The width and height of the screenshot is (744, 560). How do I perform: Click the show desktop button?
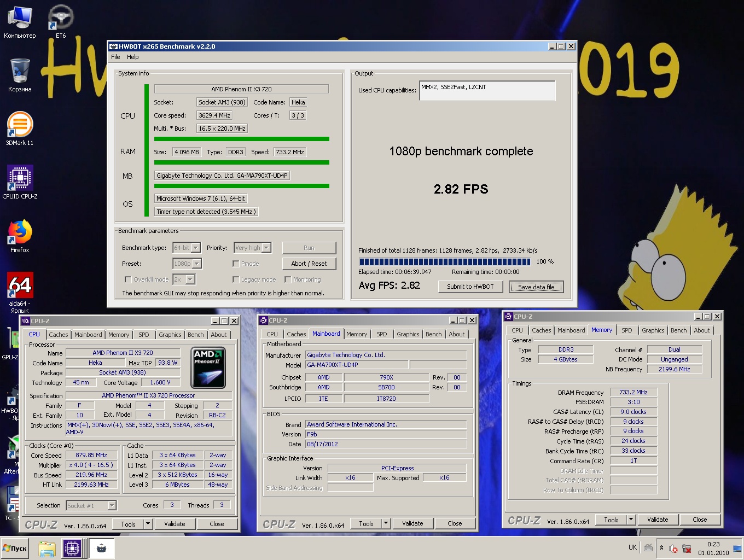(x=738, y=549)
